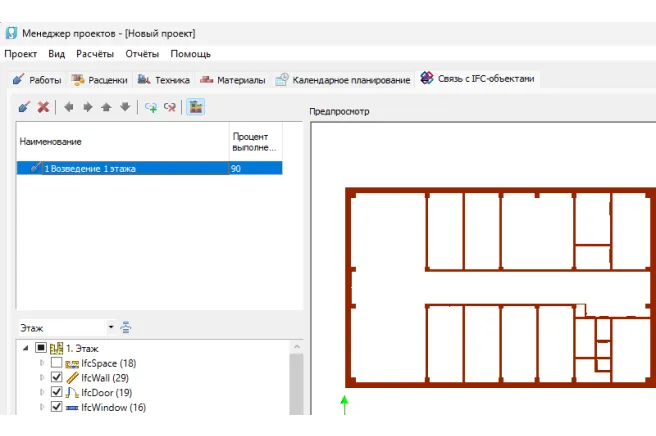Open the Этаж grouping dropdown

pyautogui.click(x=111, y=327)
